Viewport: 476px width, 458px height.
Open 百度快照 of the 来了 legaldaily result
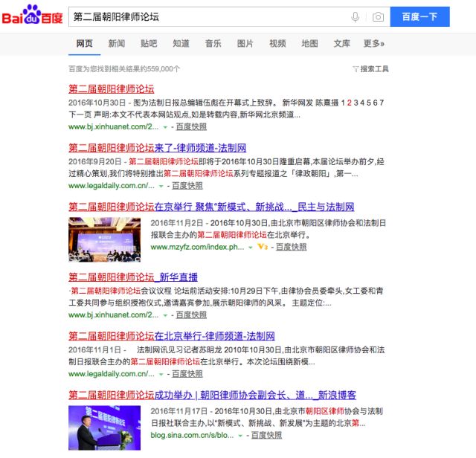pos(187,186)
